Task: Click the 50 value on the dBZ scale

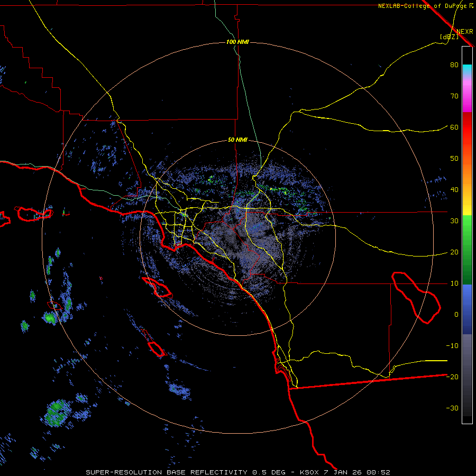Action: point(454,159)
